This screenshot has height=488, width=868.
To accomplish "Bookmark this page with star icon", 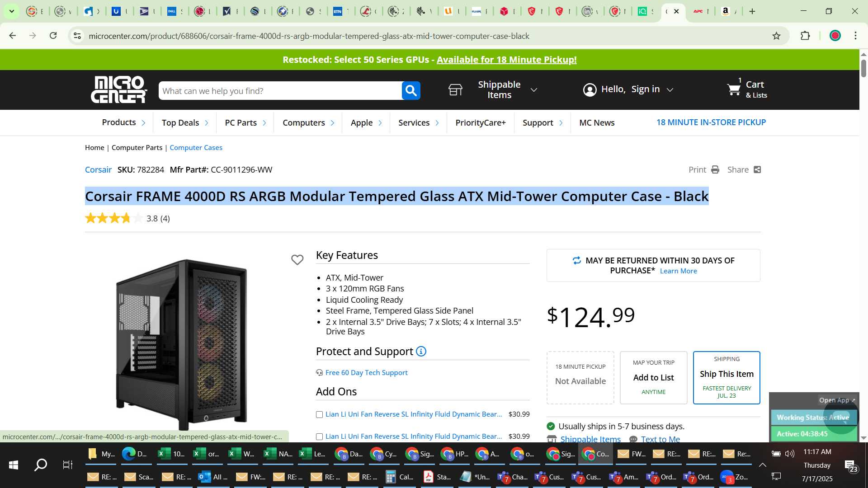I will (x=776, y=36).
